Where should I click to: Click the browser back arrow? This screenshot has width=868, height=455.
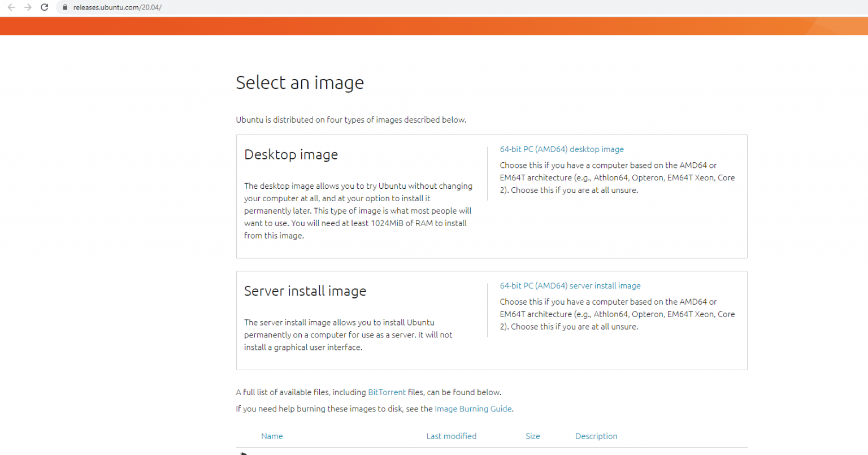(11, 7)
